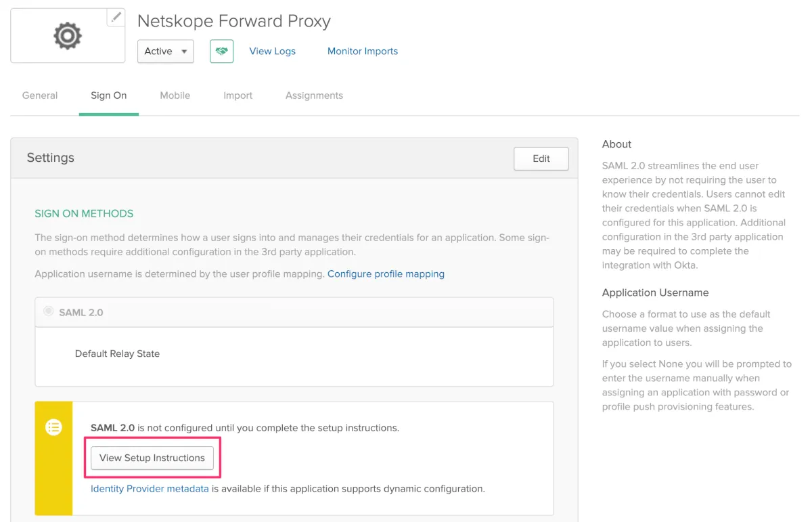This screenshot has height=522, width=812.
Task: Click the Default Relay State label
Action: pos(117,353)
